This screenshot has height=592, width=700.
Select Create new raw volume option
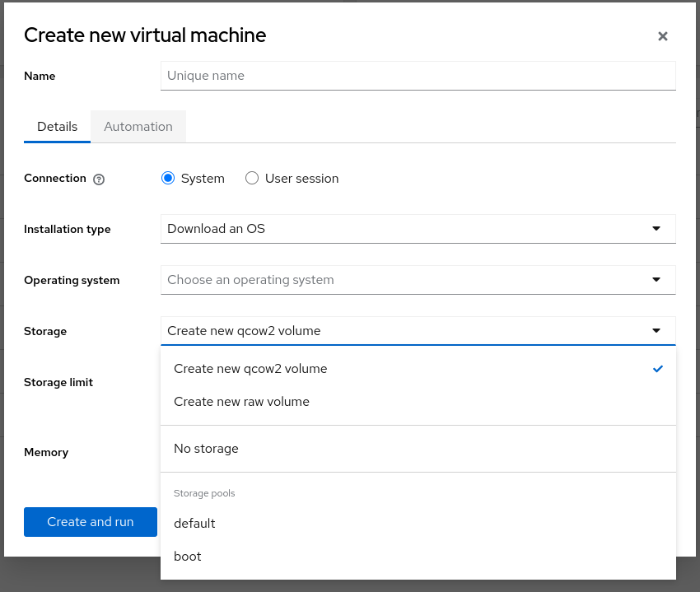click(x=241, y=401)
